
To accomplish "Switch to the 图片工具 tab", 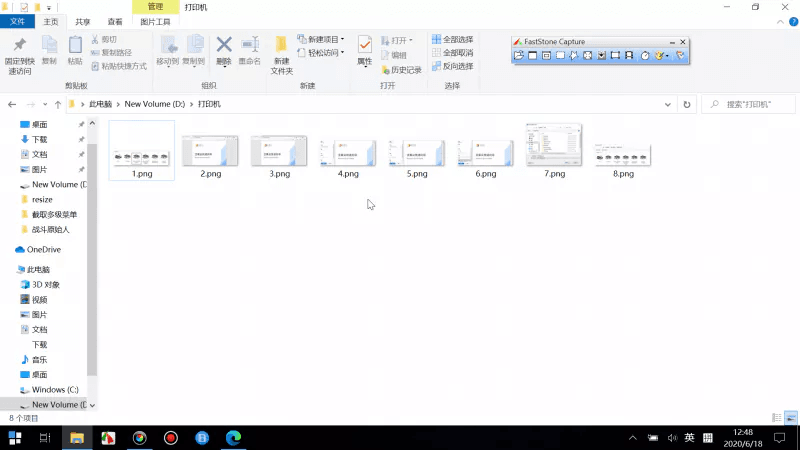I will point(155,21).
